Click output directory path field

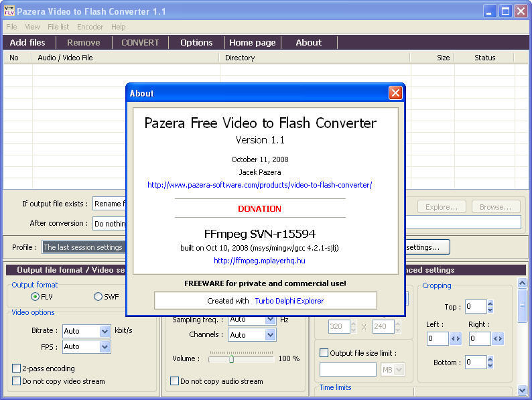pos(463,222)
